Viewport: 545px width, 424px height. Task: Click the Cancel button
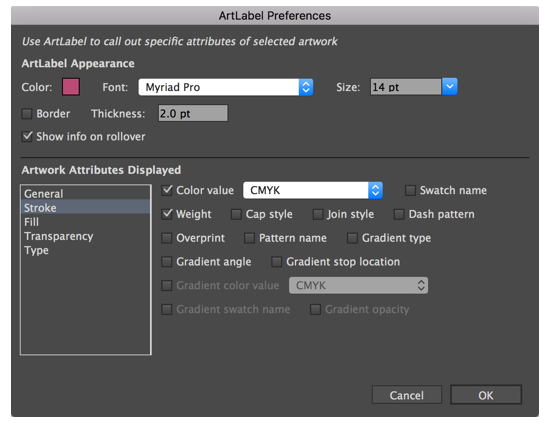click(407, 395)
